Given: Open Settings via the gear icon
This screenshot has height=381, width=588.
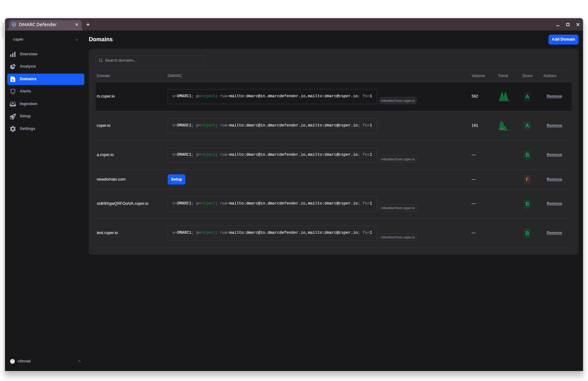Looking at the screenshot, I should click(13, 128).
